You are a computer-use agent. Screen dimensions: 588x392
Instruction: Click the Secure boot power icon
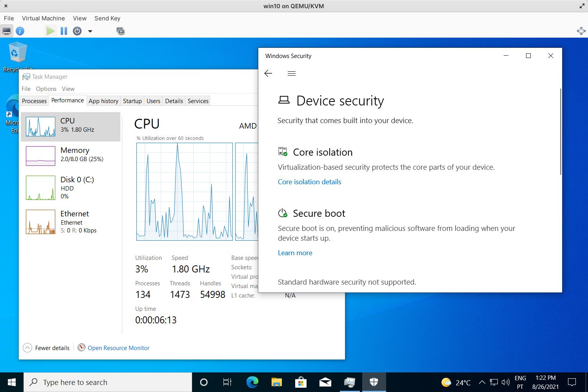[x=283, y=213]
